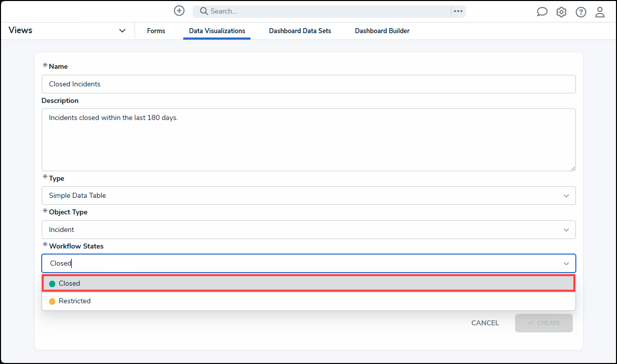617x364 pixels.
Task: Open the search options ellipsis
Action: pos(458,11)
